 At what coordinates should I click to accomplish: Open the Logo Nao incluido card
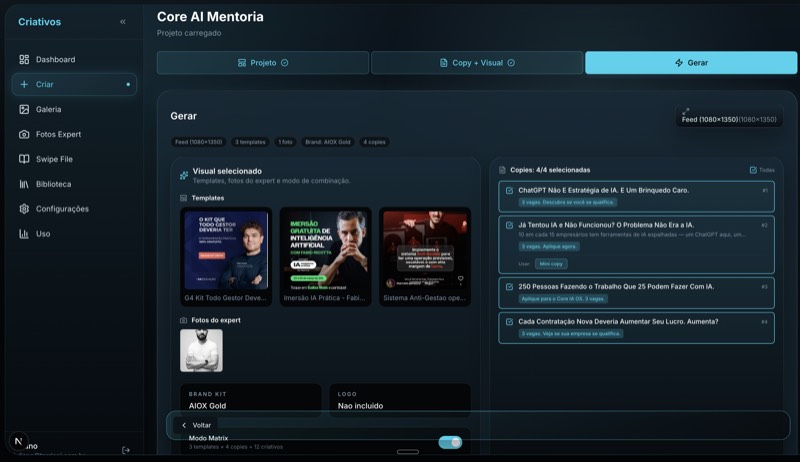click(x=400, y=400)
